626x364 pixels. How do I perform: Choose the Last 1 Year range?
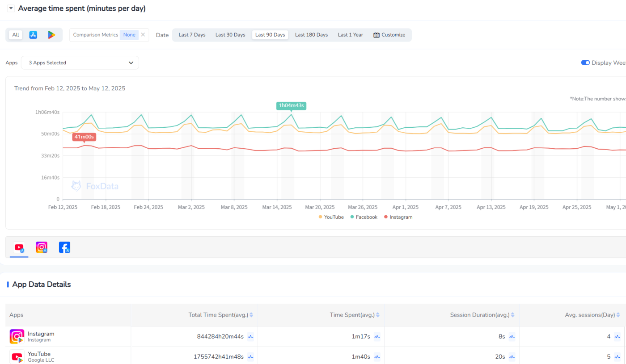coord(351,35)
